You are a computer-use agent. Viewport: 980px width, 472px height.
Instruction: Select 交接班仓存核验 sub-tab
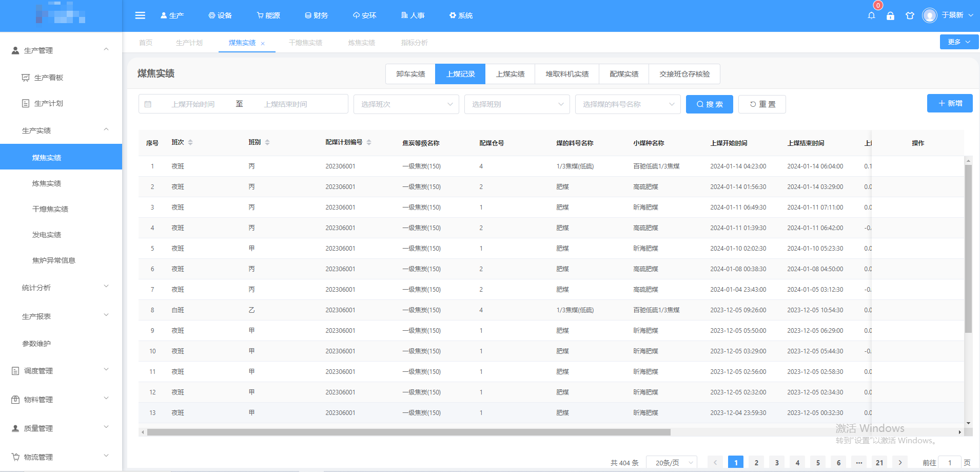coord(684,74)
